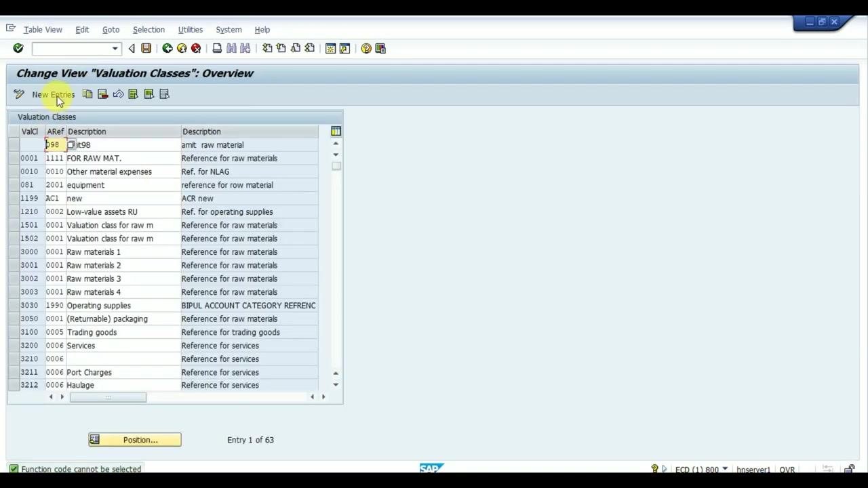This screenshot has height=488, width=868.
Task: Collapse command field with left triangle
Action: [132, 48]
